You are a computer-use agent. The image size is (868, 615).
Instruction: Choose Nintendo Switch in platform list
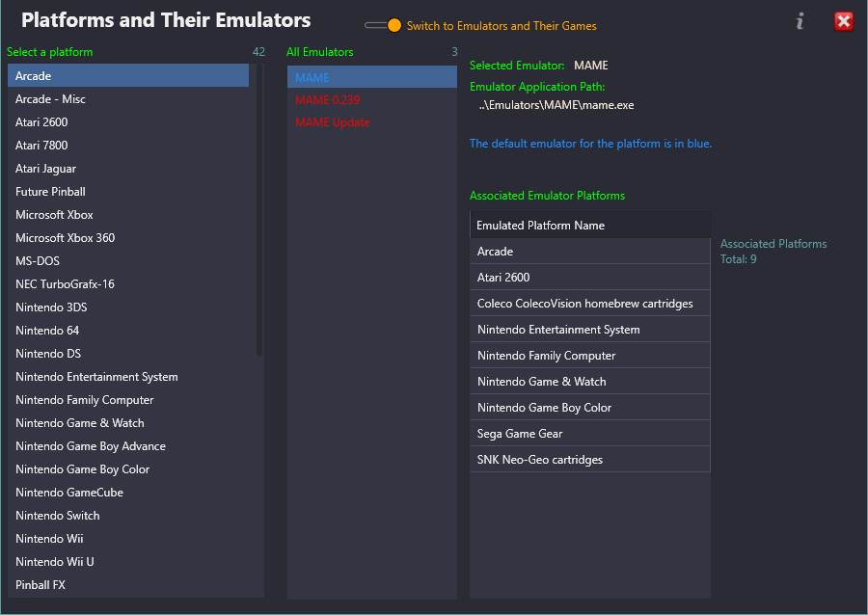pyautogui.click(x=128, y=516)
